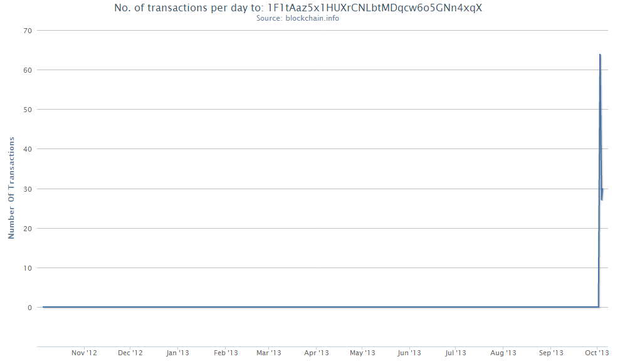The width and height of the screenshot is (620, 364).
Task: Click the 0 y-axis tick label
Action: [29, 308]
